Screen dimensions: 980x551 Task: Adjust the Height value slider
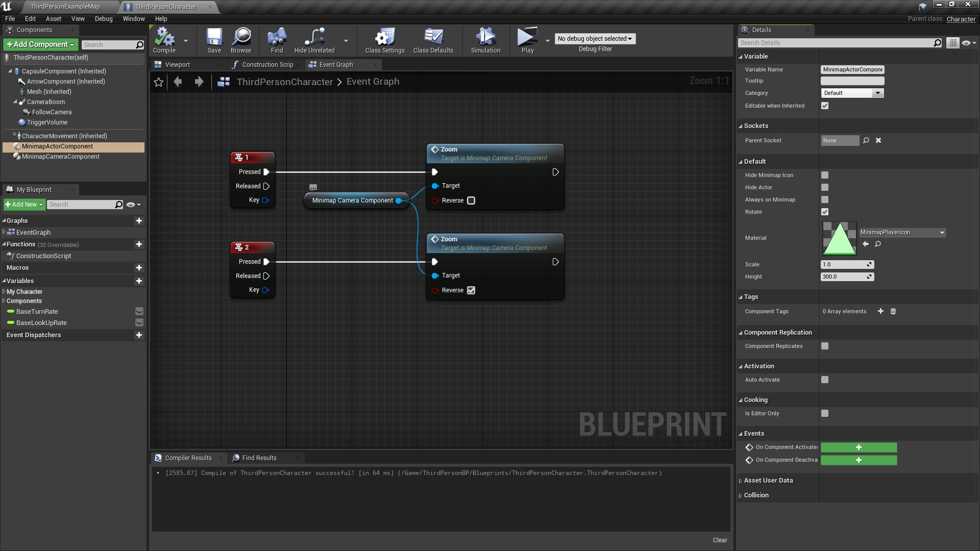point(847,277)
